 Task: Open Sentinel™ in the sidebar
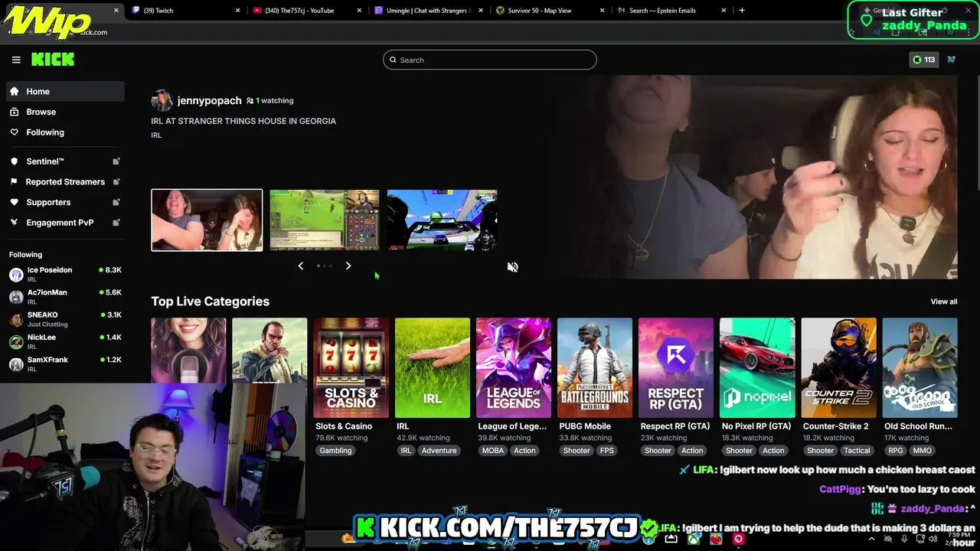[x=65, y=161]
